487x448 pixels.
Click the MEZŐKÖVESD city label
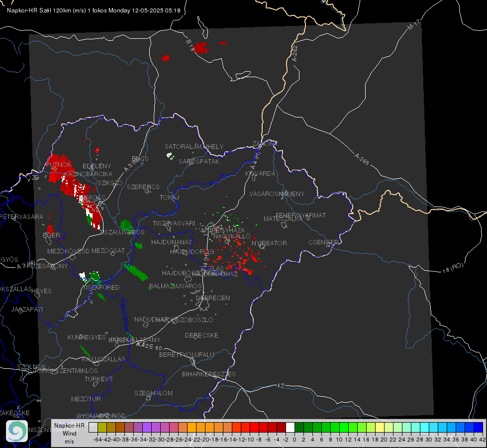point(69,251)
